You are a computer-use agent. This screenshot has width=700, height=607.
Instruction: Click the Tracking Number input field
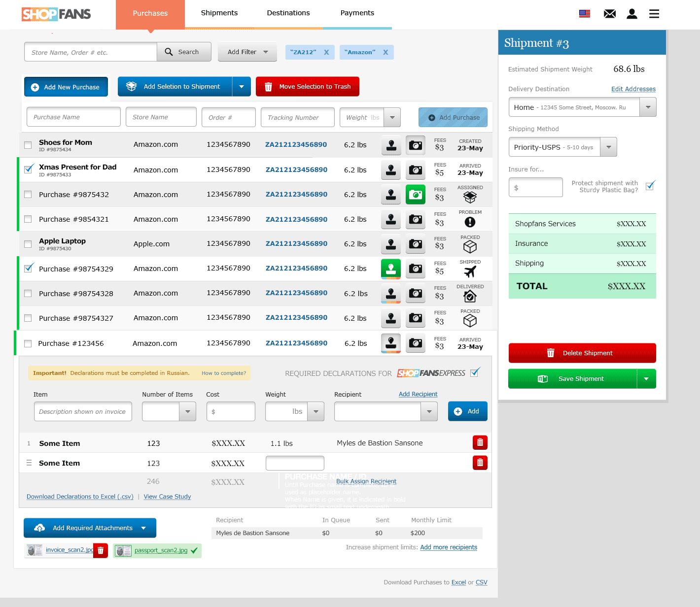pyautogui.click(x=297, y=117)
